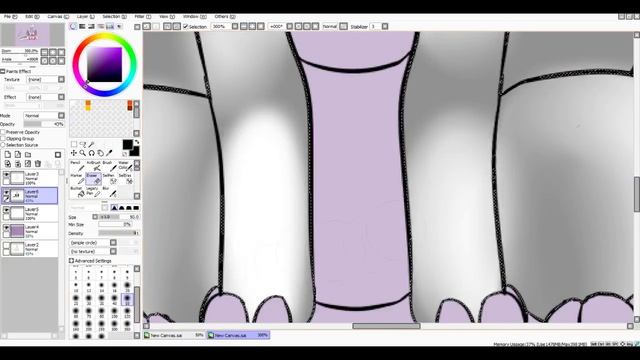Open the Layer menu
This screenshot has height=360, width=640.
click(86, 17)
